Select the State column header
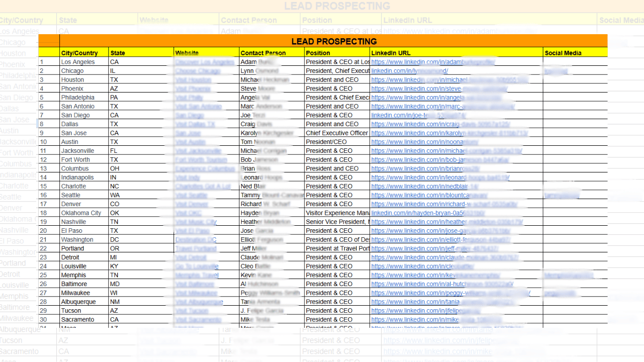Viewport: 644px width, 362px height. click(141, 53)
